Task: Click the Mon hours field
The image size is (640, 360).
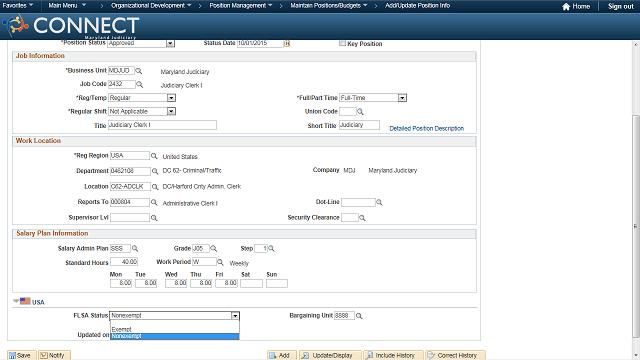Action: (121, 283)
